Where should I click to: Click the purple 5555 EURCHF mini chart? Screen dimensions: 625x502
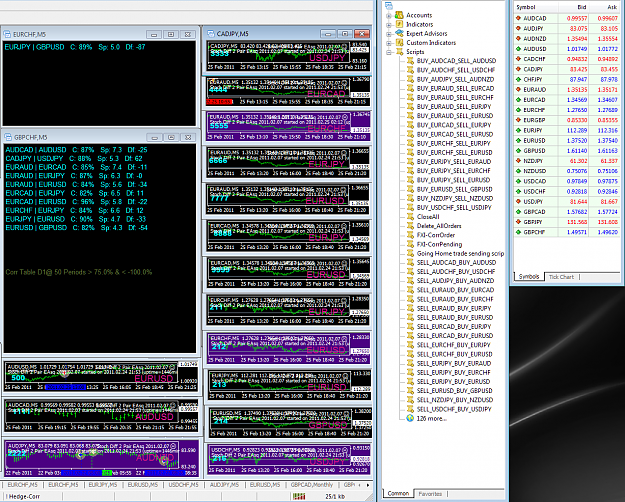click(288, 126)
